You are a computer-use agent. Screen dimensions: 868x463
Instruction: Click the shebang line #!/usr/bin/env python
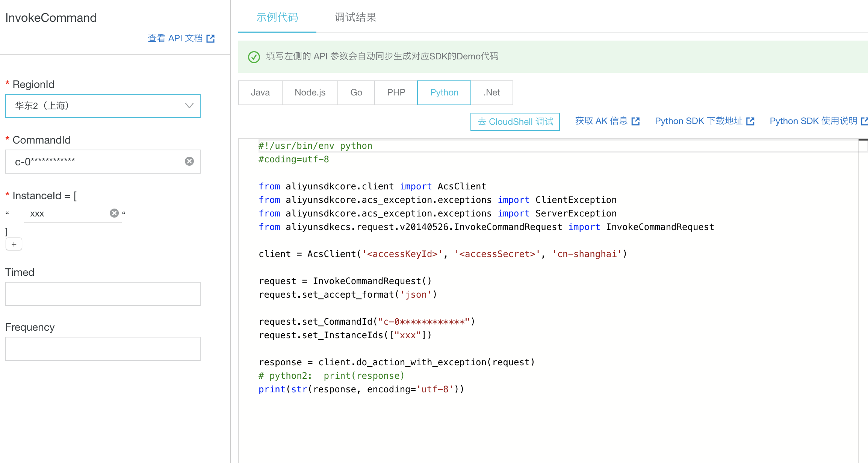tap(315, 146)
